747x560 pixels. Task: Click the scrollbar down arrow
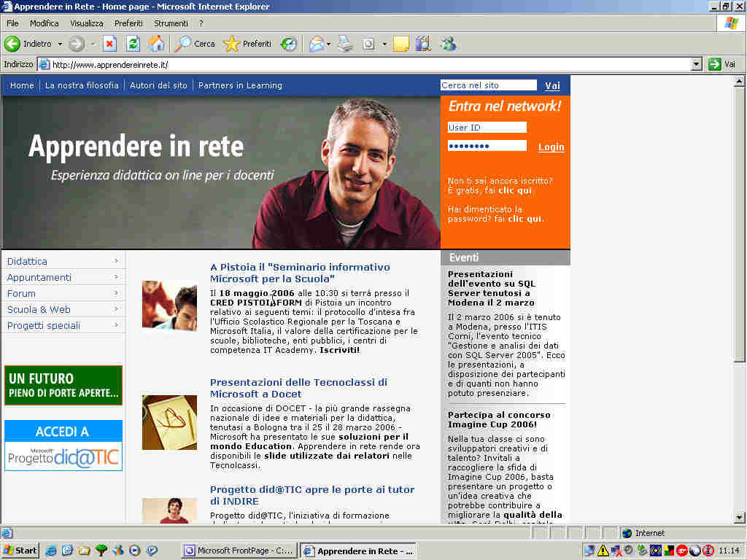pyautogui.click(x=739, y=517)
